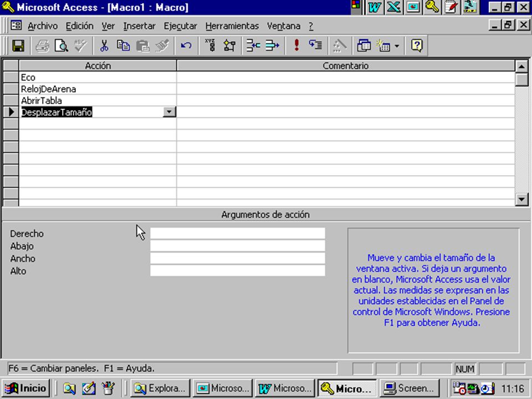Open the Edición menu
The image size is (532, 399).
click(x=79, y=26)
